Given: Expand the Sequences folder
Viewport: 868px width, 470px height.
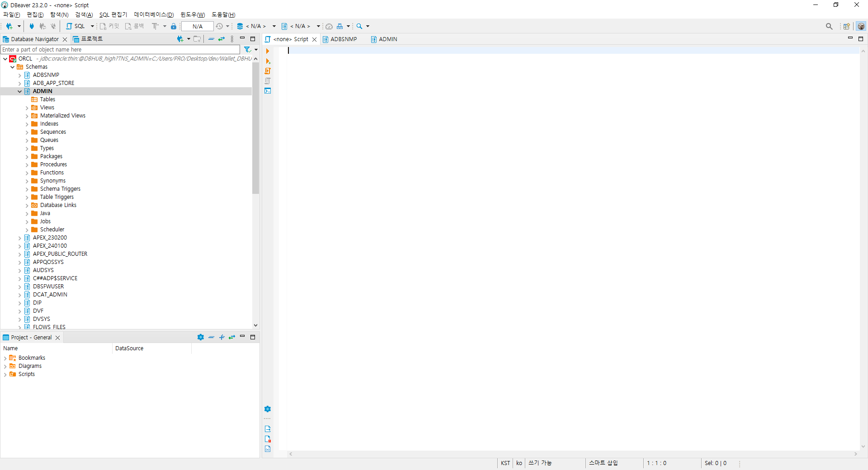Looking at the screenshot, I should (x=27, y=132).
